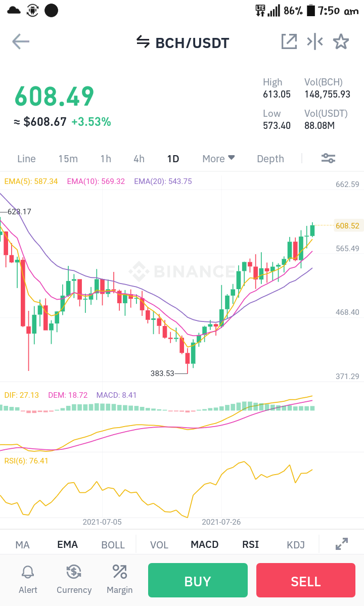Toggle the MA indicator

[22, 544]
